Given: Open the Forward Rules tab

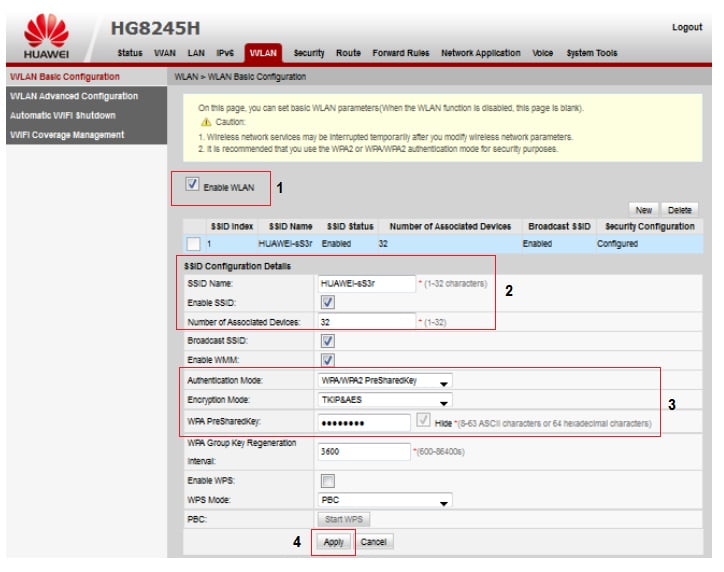Looking at the screenshot, I should 401,53.
